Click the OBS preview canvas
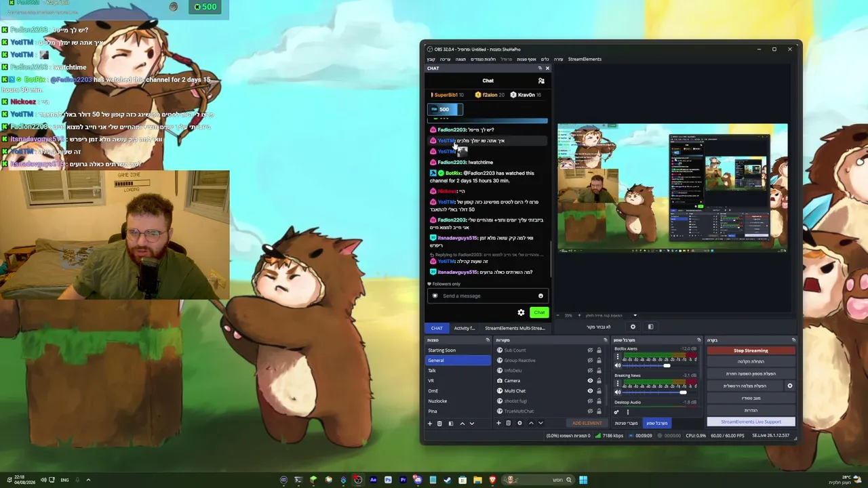Image resolution: width=868 pixels, height=488 pixels. pyautogui.click(x=672, y=188)
